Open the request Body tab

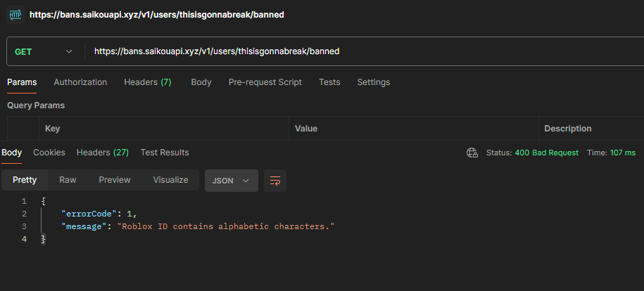[x=201, y=82]
